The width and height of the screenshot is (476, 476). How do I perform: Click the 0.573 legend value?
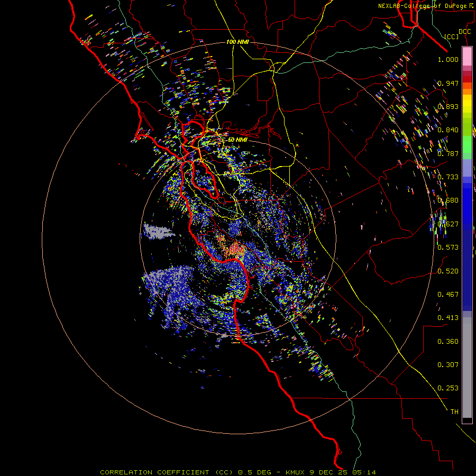448,248
